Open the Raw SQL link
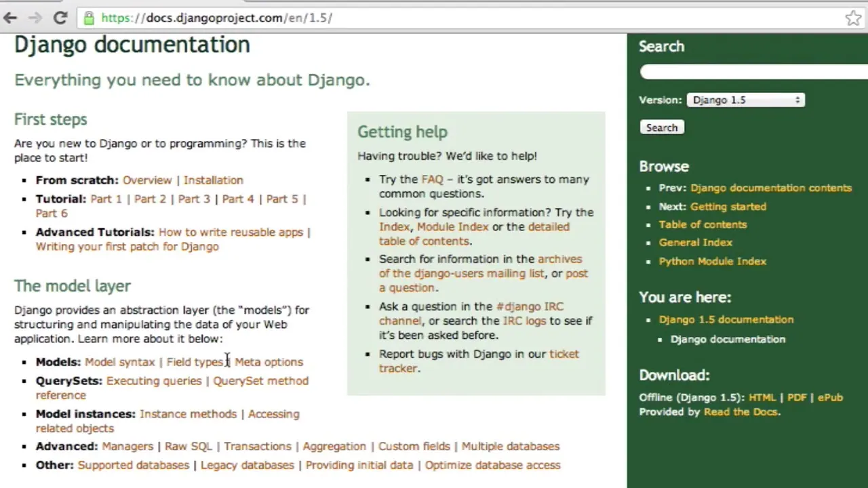The width and height of the screenshot is (868, 488). (x=189, y=447)
